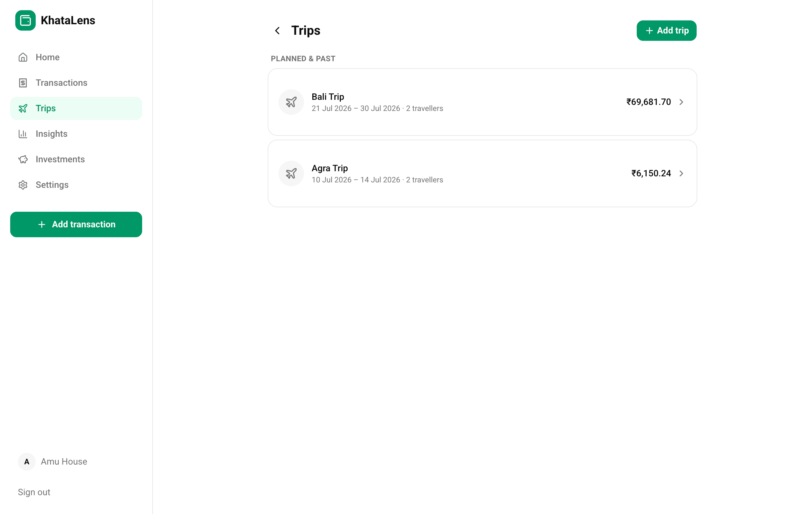Image resolution: width=812 pixels, height=514 pixels.
Task: Click the ₹6,150.24 amount
Action: [x=651, y=173]
